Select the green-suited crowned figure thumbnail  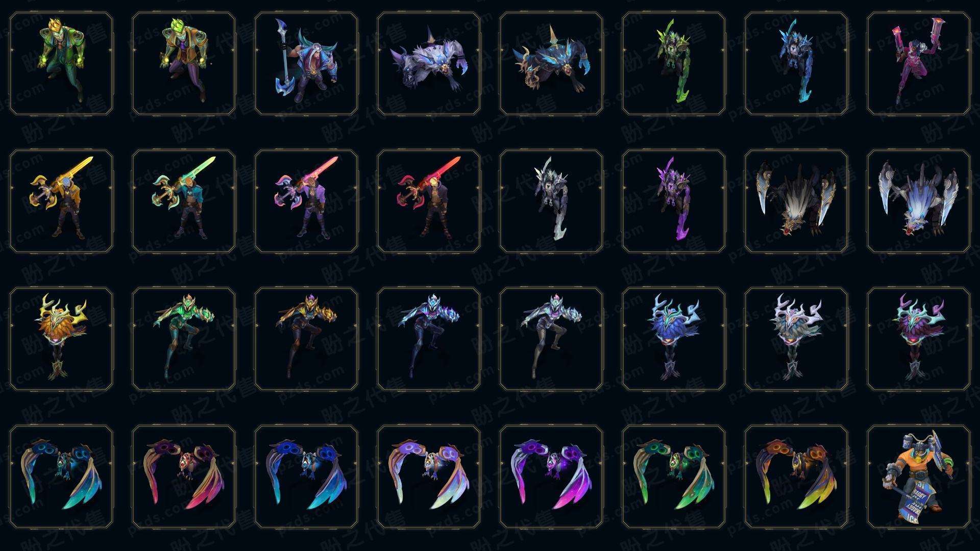[x=61, y=63]
